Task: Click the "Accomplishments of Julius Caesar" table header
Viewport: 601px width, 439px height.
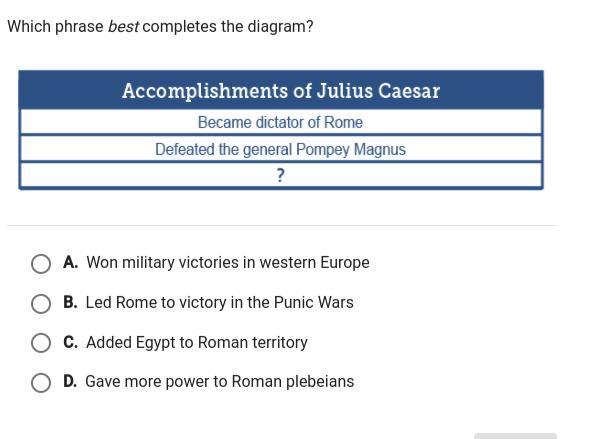Action: (x=281, y=90)
